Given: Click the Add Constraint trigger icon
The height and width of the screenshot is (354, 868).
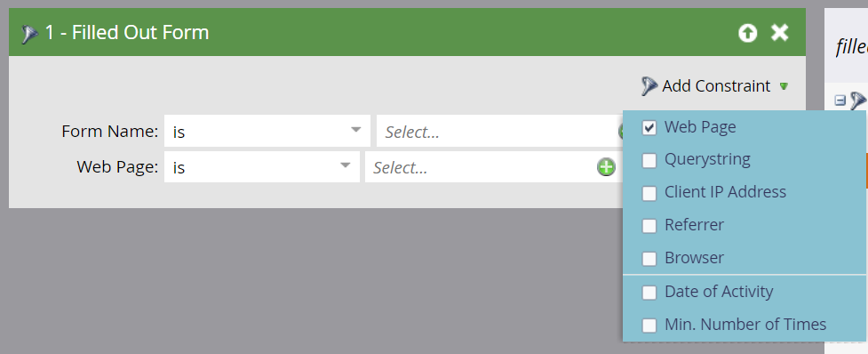Looking at the screenshot, I should coord(649,86).
